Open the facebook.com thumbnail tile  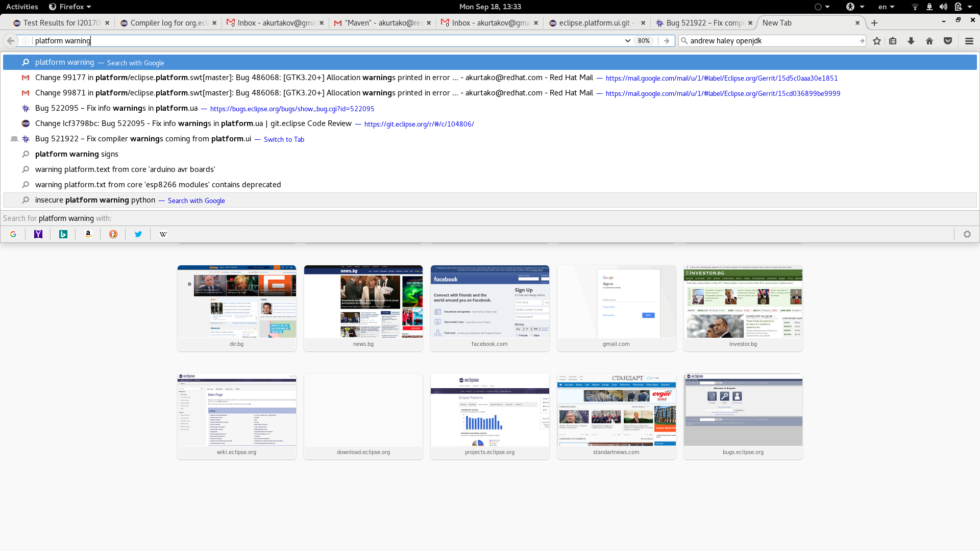(490, 308)
